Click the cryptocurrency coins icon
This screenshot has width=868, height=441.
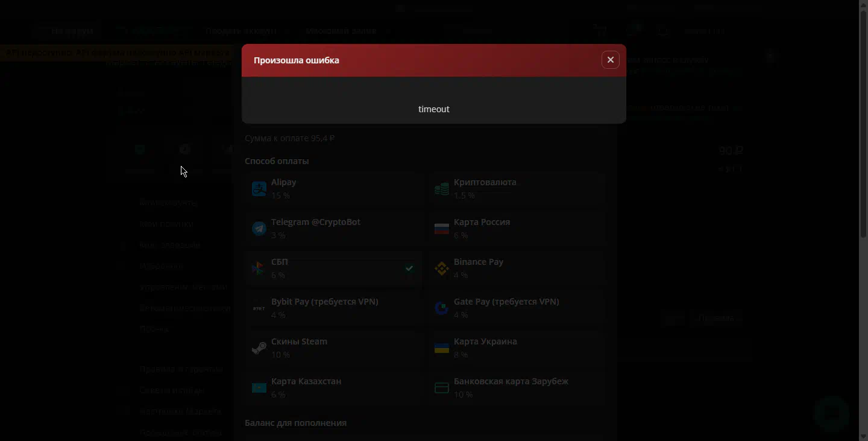coord(442,189)
